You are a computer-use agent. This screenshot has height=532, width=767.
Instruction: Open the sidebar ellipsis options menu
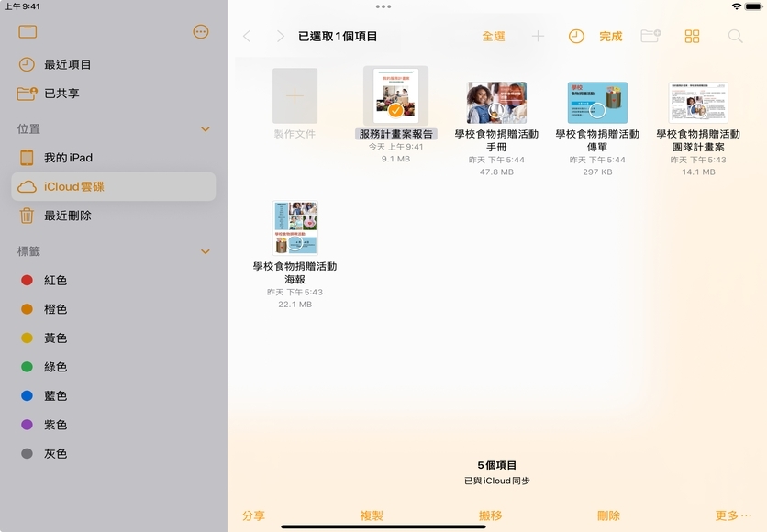pyautogui.click(x=201, y=32)
